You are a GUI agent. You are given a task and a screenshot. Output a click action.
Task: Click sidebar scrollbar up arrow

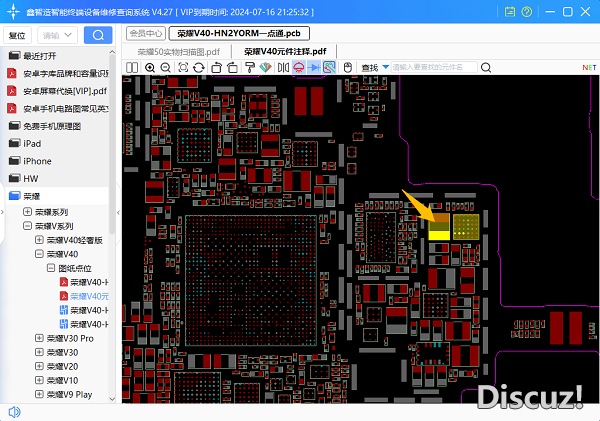(112, 52)
